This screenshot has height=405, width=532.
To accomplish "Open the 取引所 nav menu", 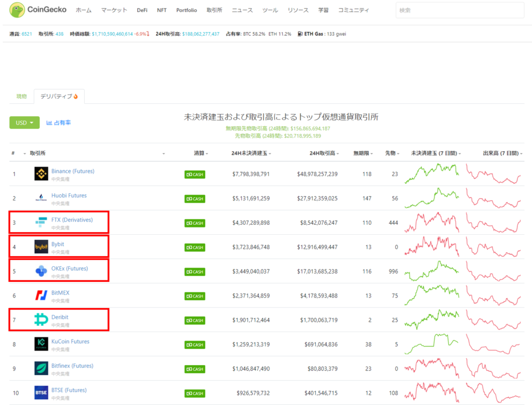I will click(215, 10).
